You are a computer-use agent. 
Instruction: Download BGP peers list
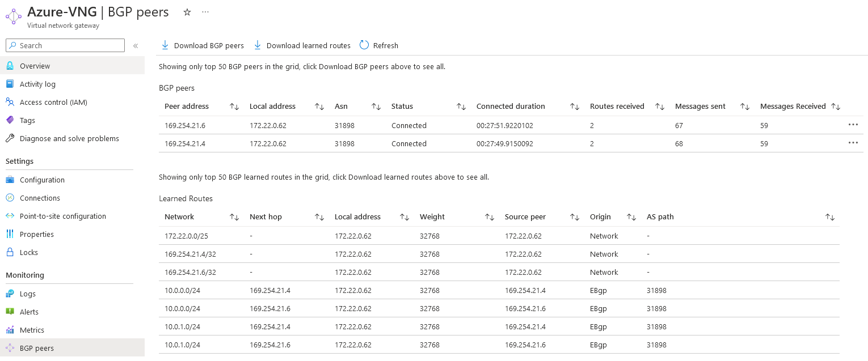[x=203, y=45]
